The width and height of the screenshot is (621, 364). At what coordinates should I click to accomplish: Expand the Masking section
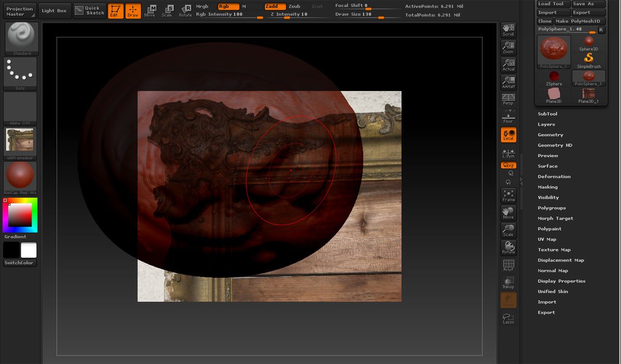click(548, 187)
